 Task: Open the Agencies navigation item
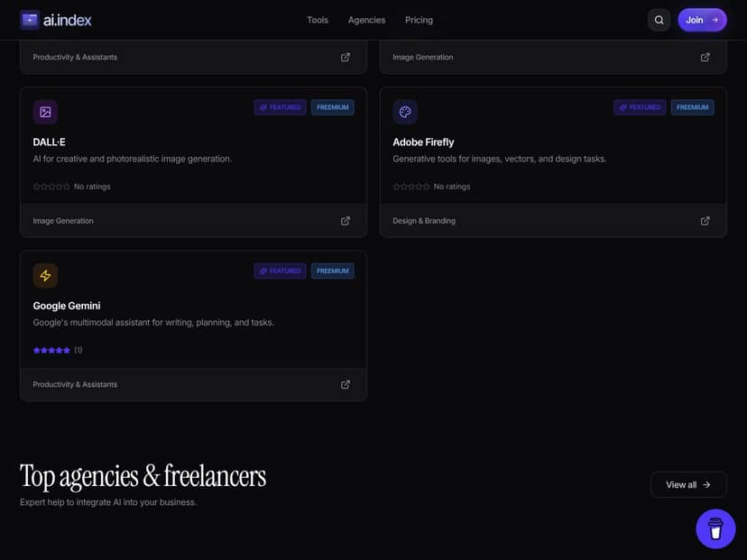366,19
